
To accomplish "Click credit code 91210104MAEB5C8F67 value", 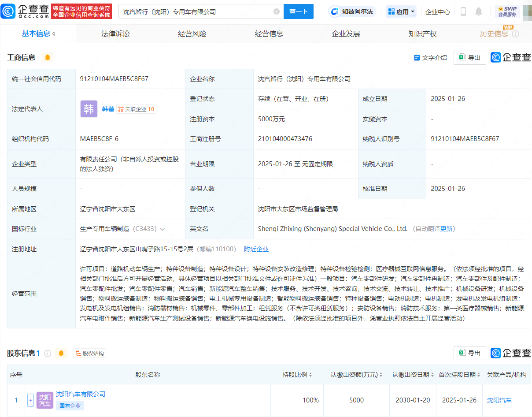I will pyautogui.click(x=114, y=79).
